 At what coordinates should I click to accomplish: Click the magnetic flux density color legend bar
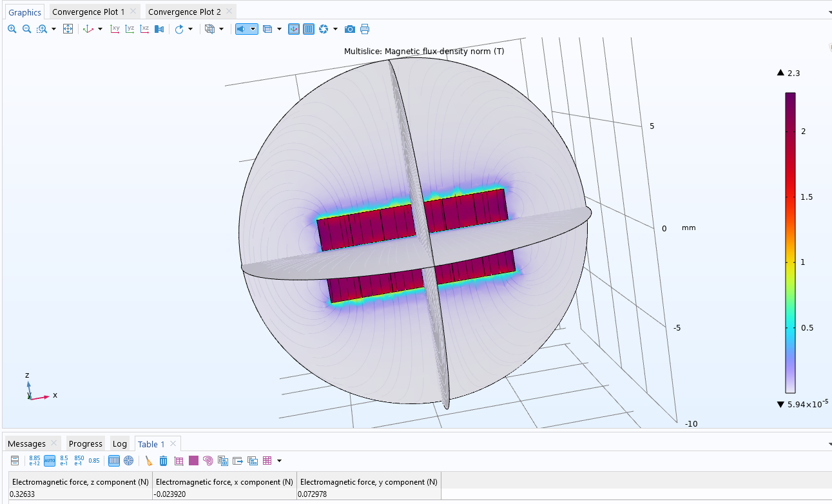point(789,242)
